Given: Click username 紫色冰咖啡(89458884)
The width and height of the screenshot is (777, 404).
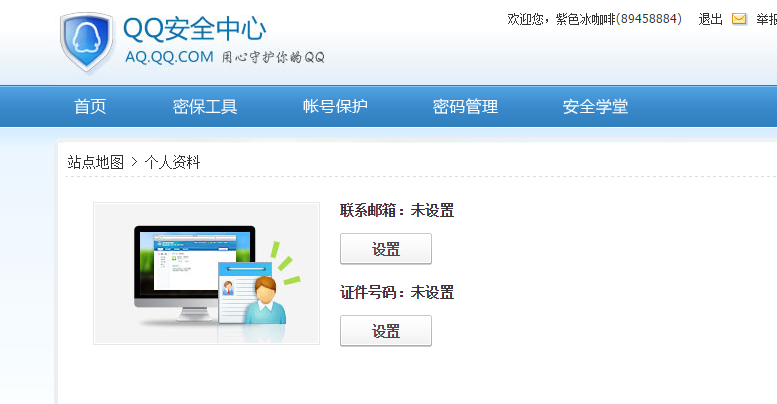Looking at the screenshot, I should [x=618, y=19].
